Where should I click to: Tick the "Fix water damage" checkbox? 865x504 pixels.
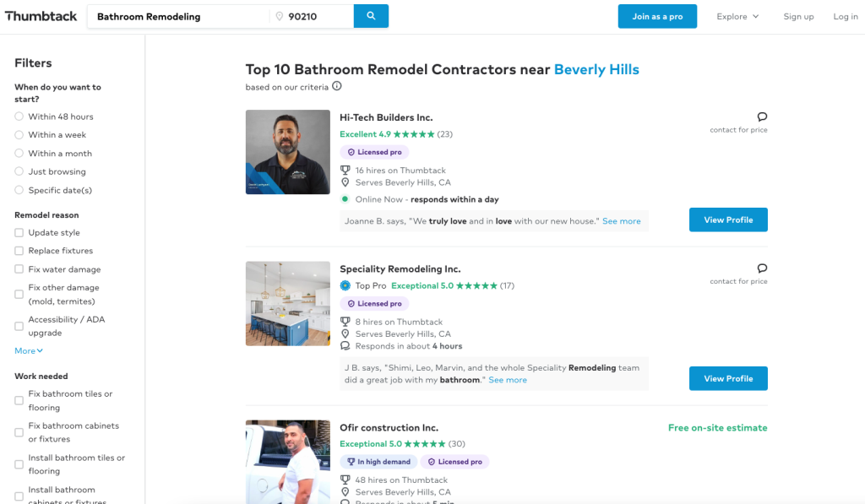[19, 269]
